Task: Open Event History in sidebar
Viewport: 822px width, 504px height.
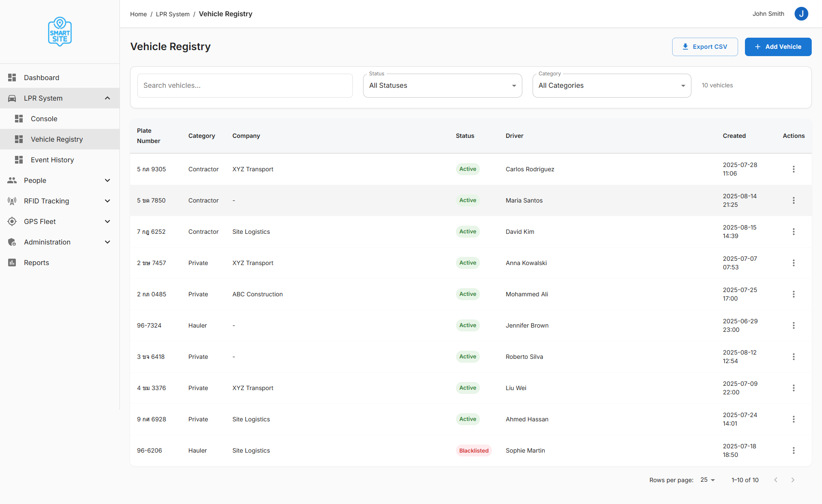Action: tap(52, 160)
